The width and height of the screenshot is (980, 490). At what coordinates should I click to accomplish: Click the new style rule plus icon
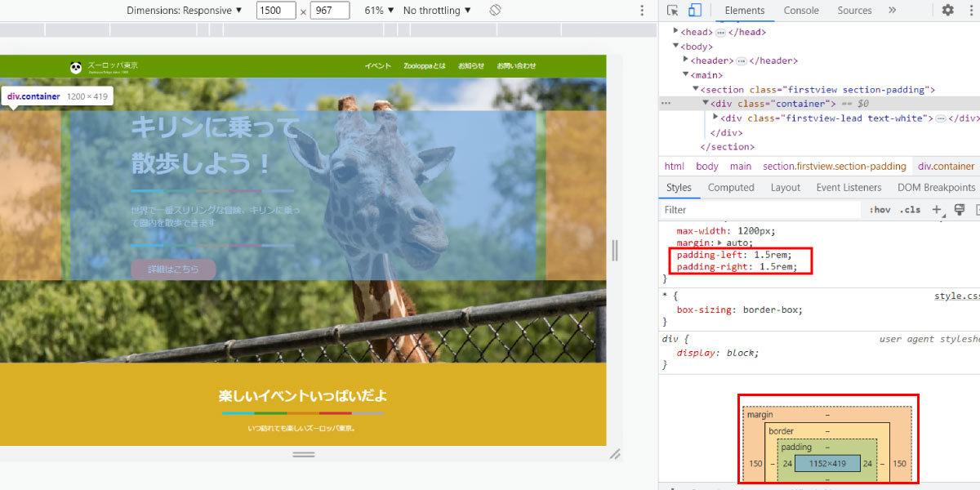click(937, 210)
